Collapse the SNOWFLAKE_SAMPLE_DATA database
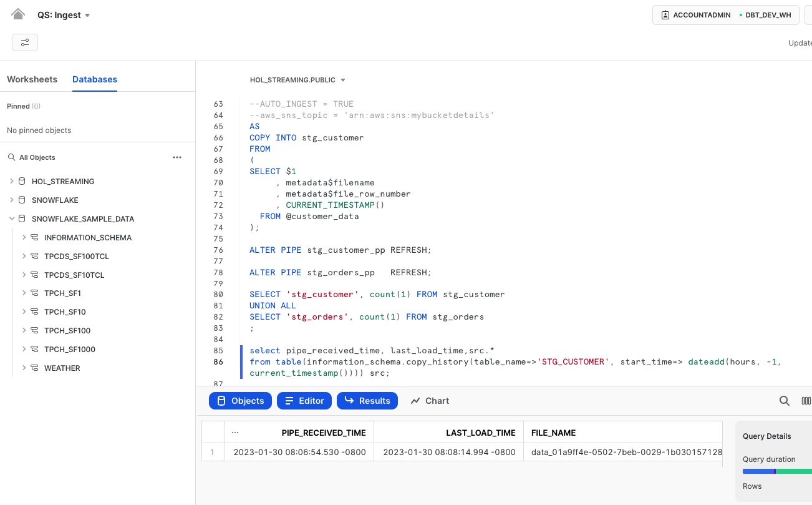812x505 pixels. pyautogui.click(x=11, y=219)
